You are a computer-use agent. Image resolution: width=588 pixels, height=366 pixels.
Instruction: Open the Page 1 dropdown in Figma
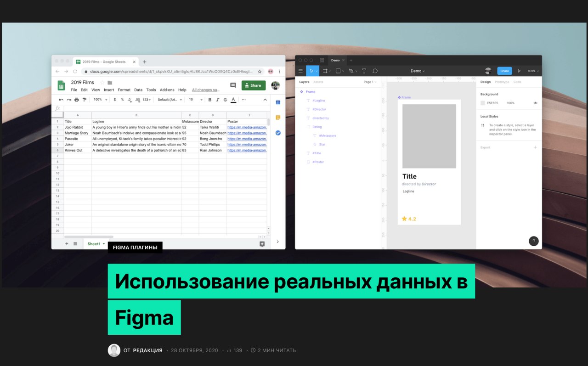[x=370, y=82]
